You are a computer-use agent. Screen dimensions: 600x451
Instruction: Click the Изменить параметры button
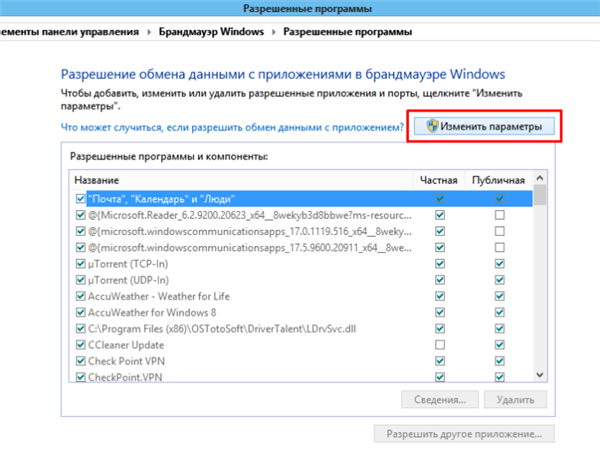(484, 126)
